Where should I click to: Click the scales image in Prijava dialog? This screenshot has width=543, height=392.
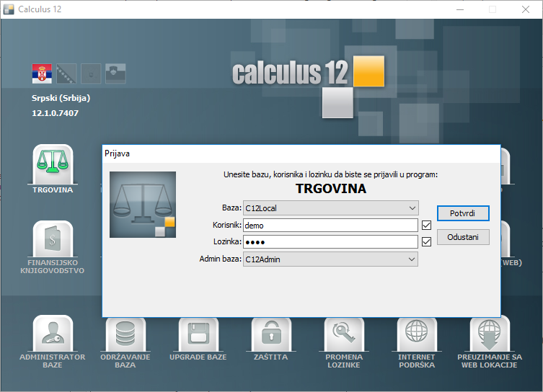pyautogui.click(x=143, y=205)
